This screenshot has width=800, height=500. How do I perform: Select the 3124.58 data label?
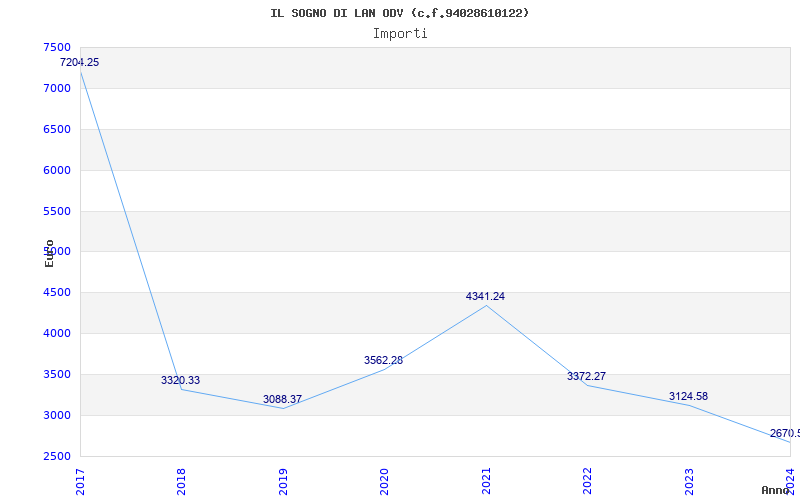(688, 396)
